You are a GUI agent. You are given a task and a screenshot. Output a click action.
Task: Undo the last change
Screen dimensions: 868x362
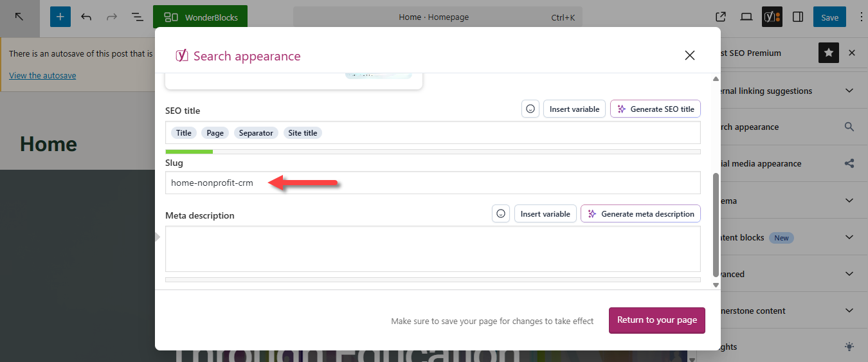point(86,17)
